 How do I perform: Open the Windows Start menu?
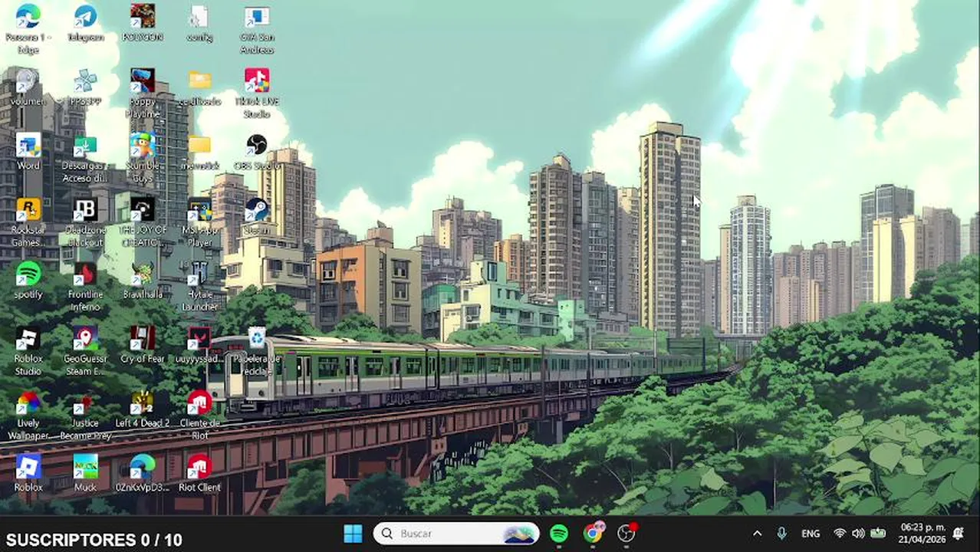tap(354, 534)
